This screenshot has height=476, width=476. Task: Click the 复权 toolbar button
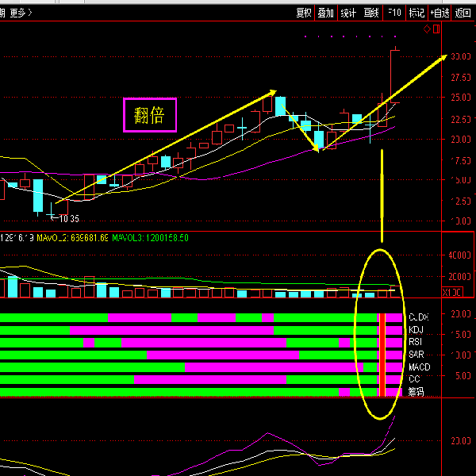[304, 12]
